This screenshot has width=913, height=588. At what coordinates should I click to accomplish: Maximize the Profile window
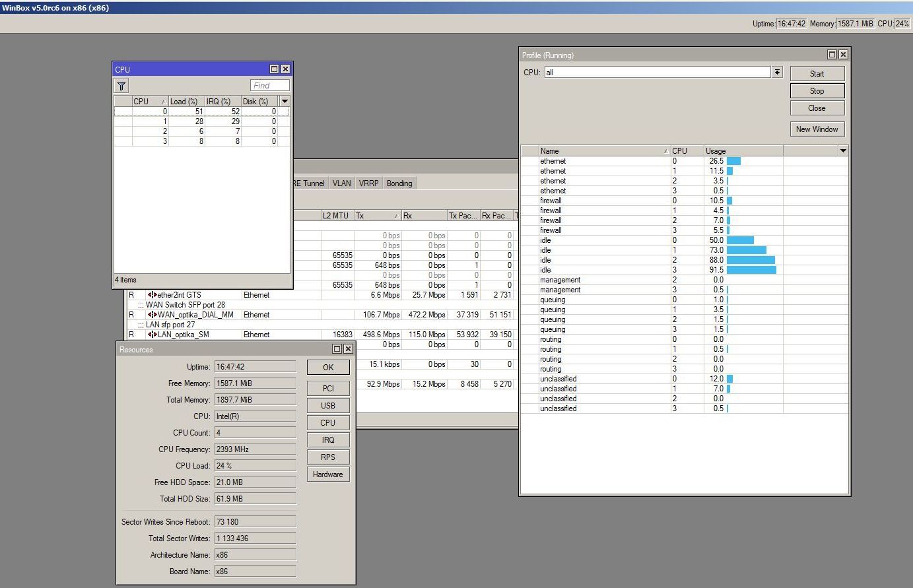pyautogui.click(x=832, y=55)
